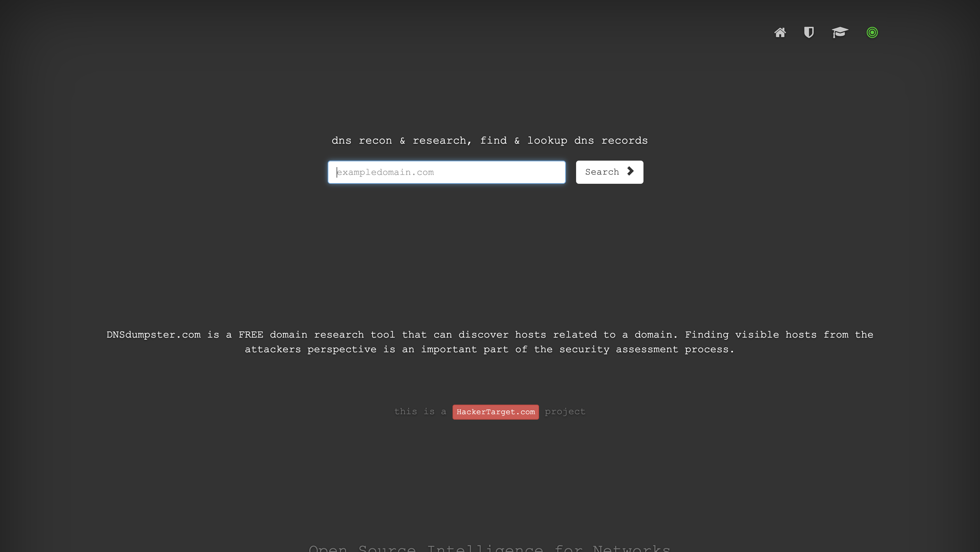Image resolution: width=980 pixels, height=552 pixels.
Task: Click the circular target icon top-right
Action: (x=872, y=32)
